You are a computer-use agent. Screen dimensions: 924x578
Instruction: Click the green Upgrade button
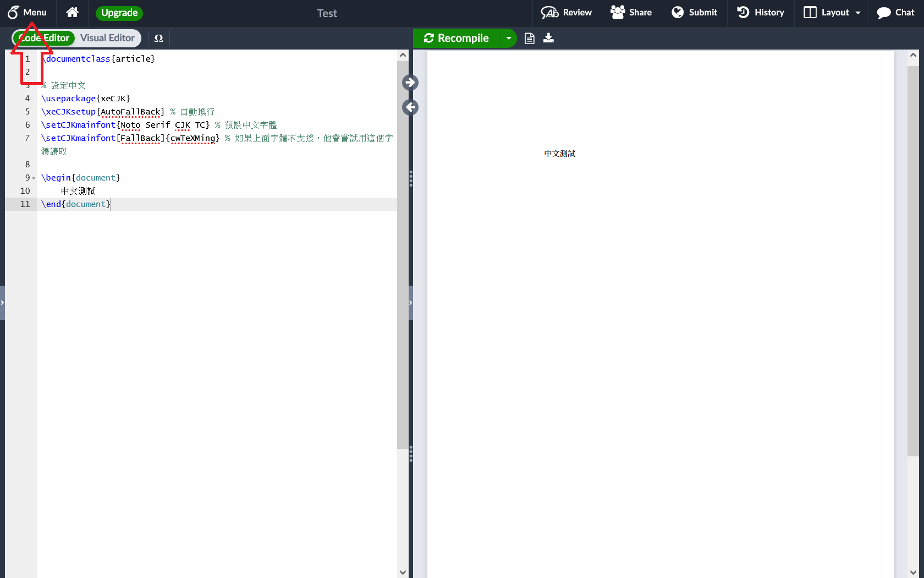119,13
